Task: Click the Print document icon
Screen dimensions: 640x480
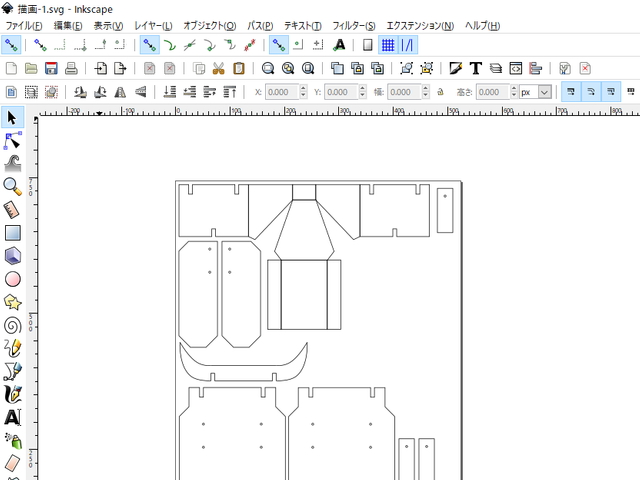Action: (70, 68)
